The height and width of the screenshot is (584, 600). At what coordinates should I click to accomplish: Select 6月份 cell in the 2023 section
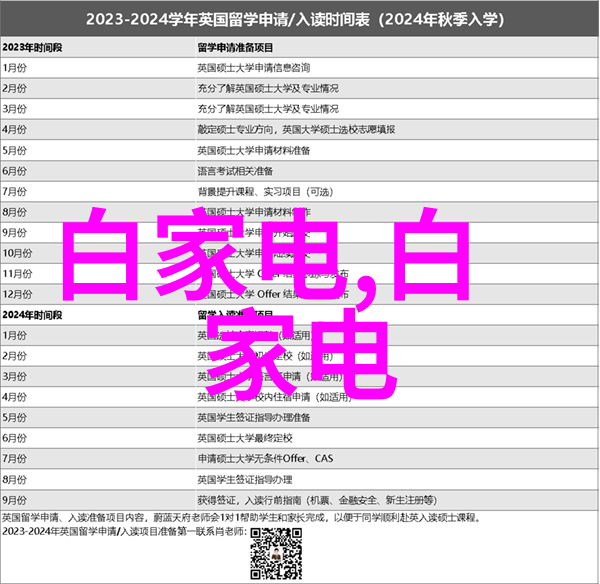[x=16, y=171]
